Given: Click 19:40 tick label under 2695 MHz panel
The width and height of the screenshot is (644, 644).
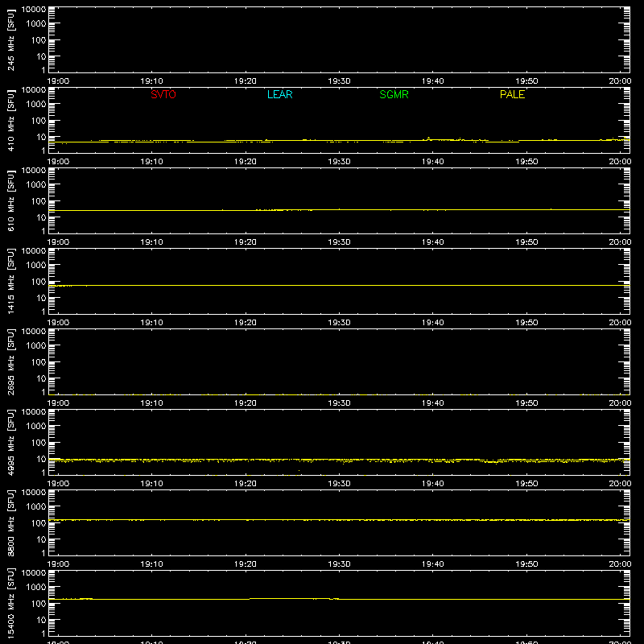Looking at the screenshot, I should point(432,403).
